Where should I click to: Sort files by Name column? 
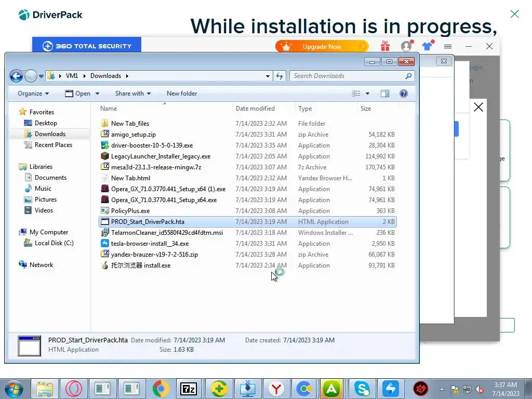pyautogui.click(x=109, y=109)
